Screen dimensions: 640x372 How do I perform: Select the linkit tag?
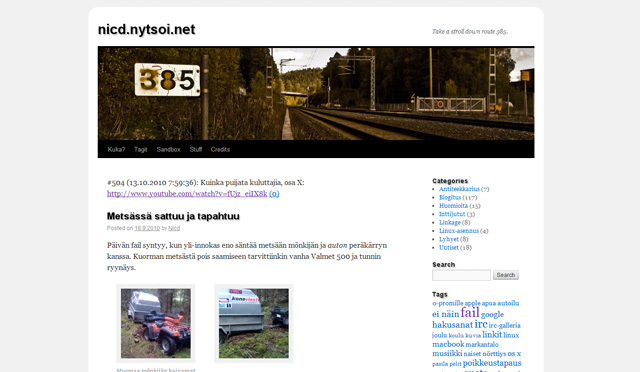[x=492, y=335]
